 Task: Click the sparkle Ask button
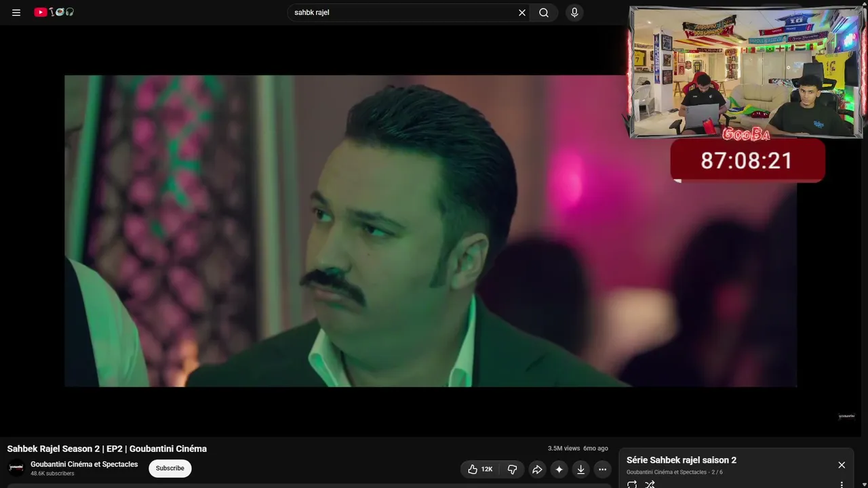point(559,469)
